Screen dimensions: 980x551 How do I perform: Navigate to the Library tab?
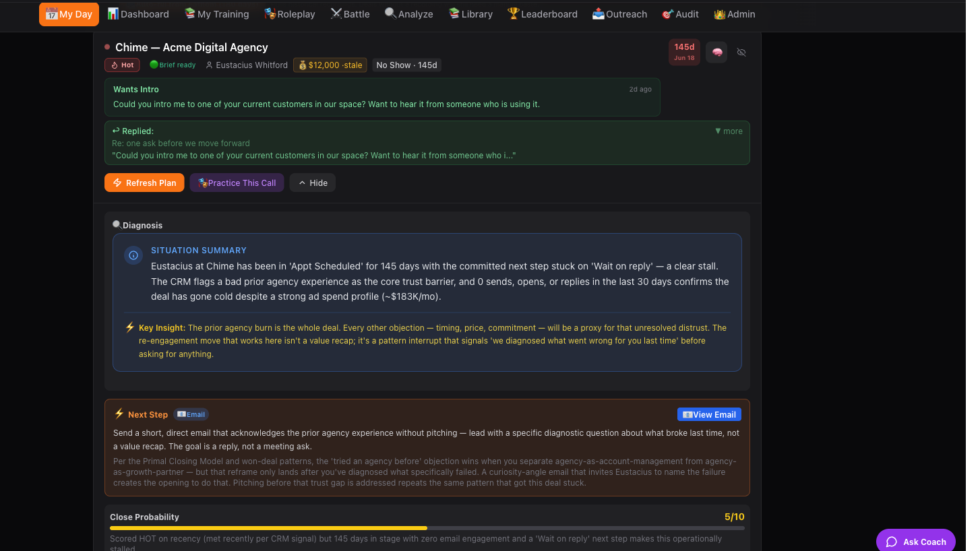[470, 14]
